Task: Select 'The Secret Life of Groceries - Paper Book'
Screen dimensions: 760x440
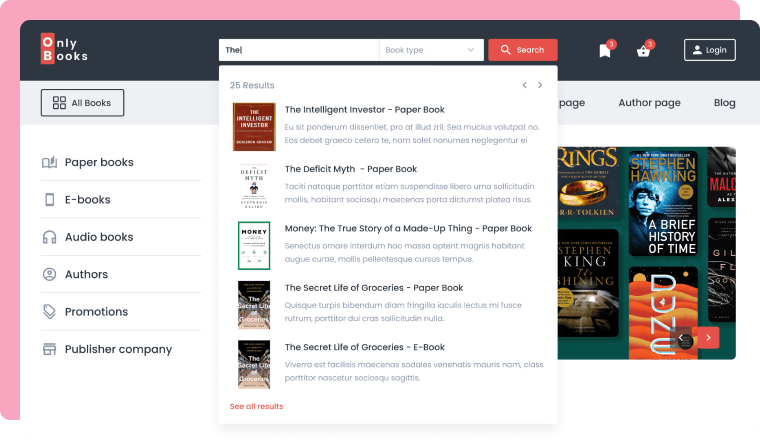Action: [374, 288]
